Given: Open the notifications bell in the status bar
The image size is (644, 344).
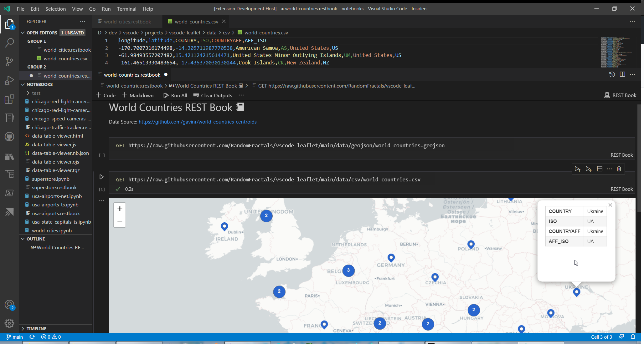Looking at the screenshot, I should 633,337.
